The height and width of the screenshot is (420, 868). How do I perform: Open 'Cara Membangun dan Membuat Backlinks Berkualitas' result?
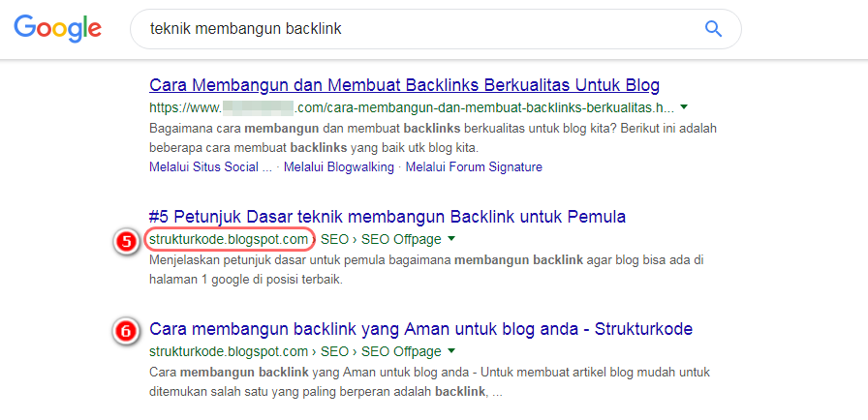click(404, 86)
